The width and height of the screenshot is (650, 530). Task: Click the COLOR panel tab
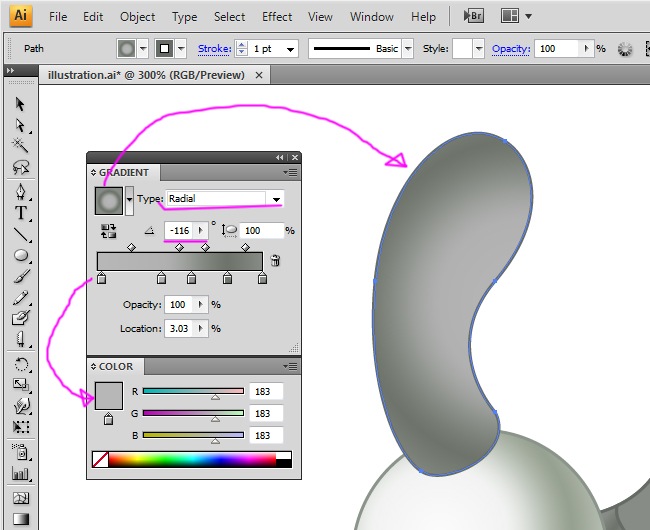(x=116, y=366)
